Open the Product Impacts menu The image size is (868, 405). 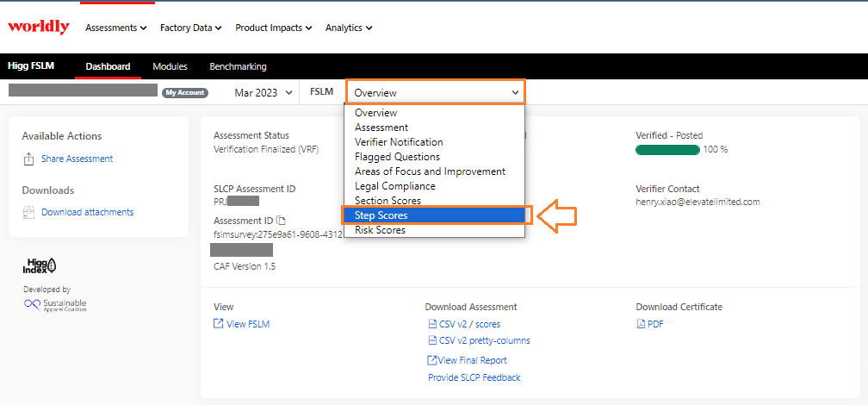[x=274, y=28]
